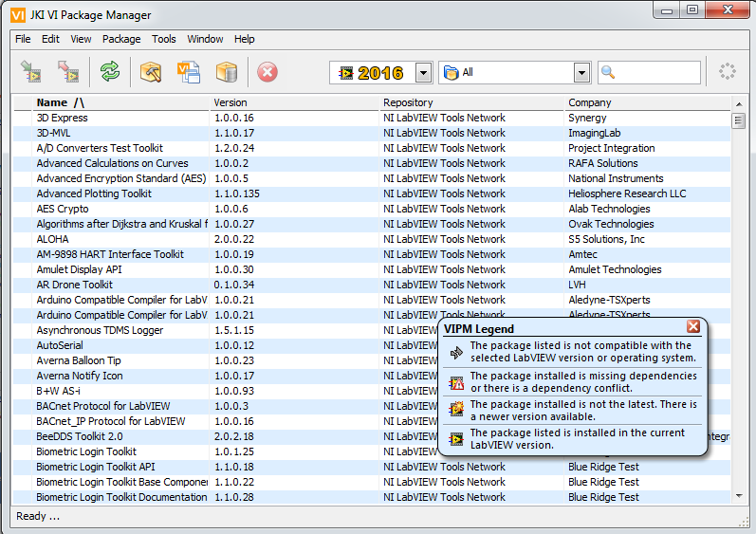Open the Tools menu
The width and height of the screenshot is (756, 534).
(x=163, y=39)
